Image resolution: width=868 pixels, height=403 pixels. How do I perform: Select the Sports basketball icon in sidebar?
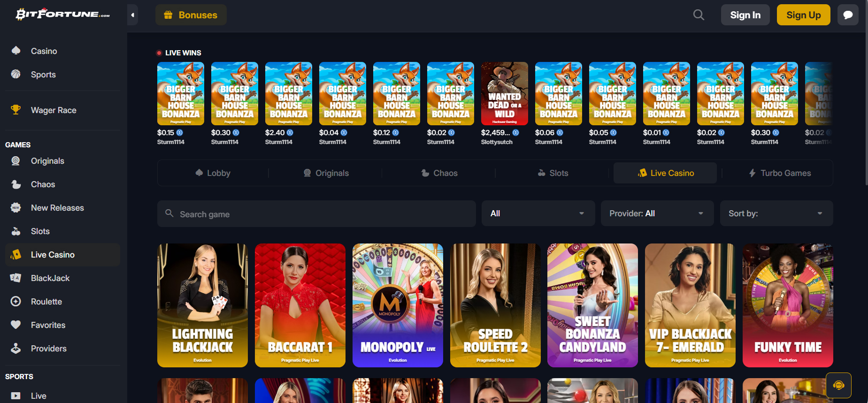[x=16, y=74]
